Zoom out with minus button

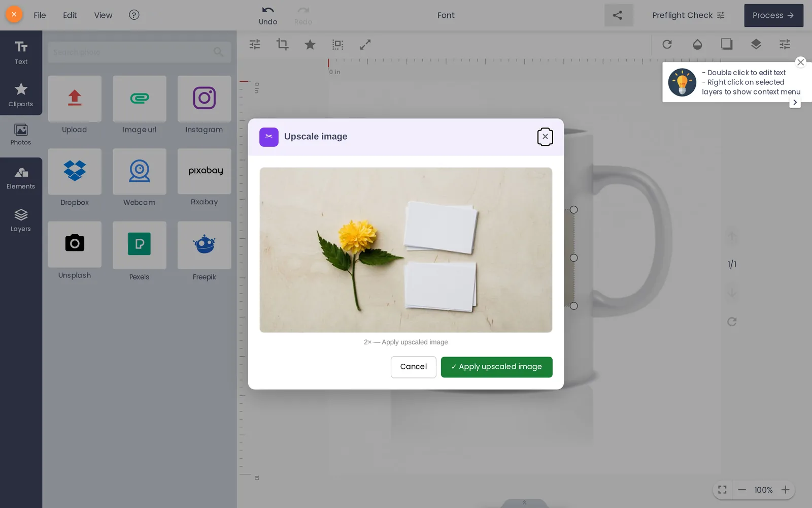tap(742, 490)
